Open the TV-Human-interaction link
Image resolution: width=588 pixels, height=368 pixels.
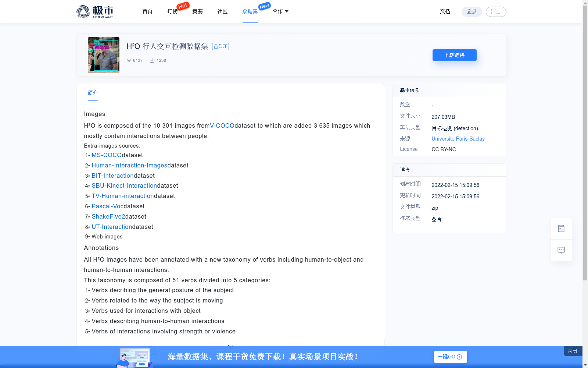point(123,196)
